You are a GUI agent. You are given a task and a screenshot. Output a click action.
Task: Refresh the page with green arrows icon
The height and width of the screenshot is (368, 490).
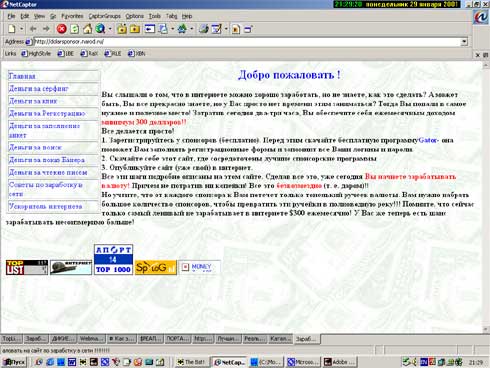75,29
